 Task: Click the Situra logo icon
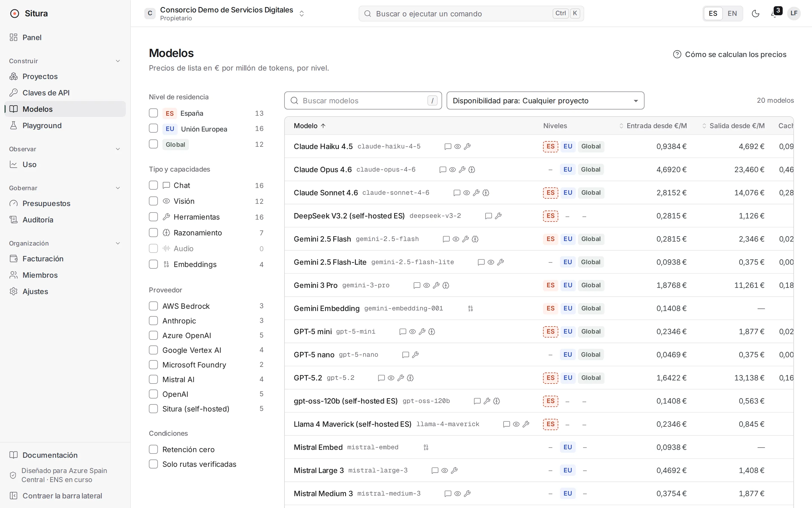point(14,14)
